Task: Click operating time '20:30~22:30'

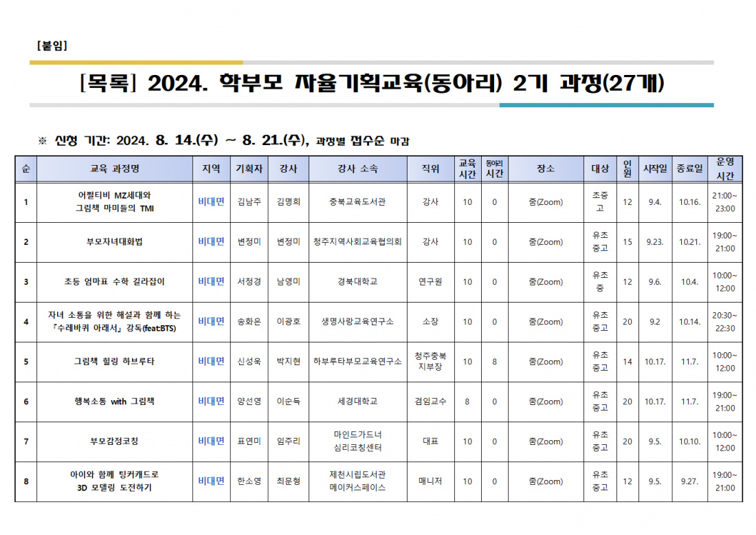Action: click(725, 322)
